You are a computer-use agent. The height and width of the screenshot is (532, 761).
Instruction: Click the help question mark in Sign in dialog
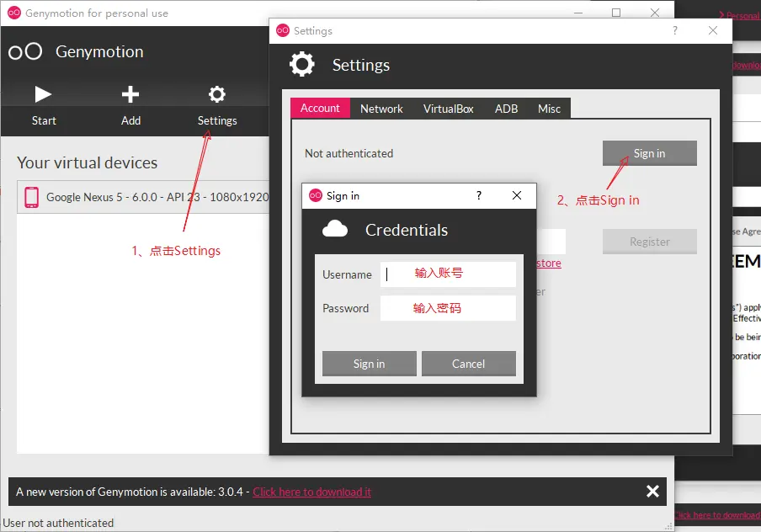[479, 195]
